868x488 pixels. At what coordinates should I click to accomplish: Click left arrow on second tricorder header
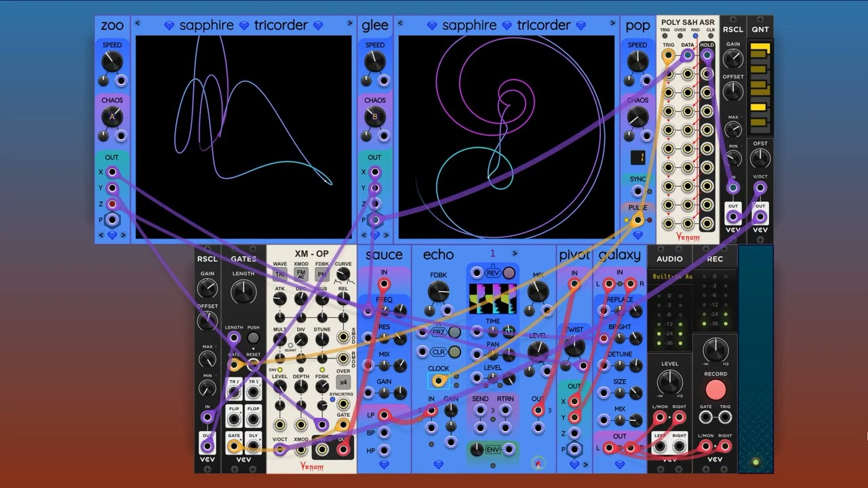point(400,24)
